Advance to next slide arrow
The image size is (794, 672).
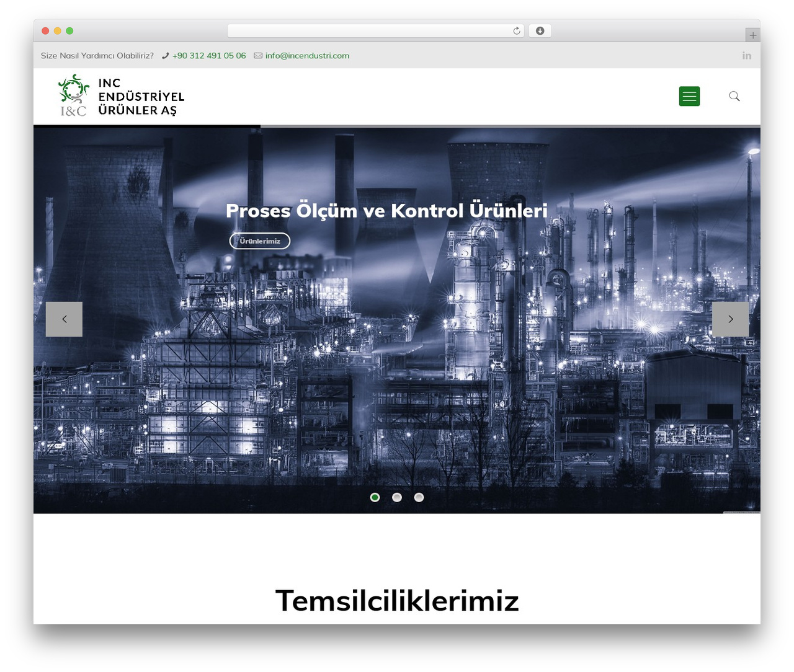730,319
